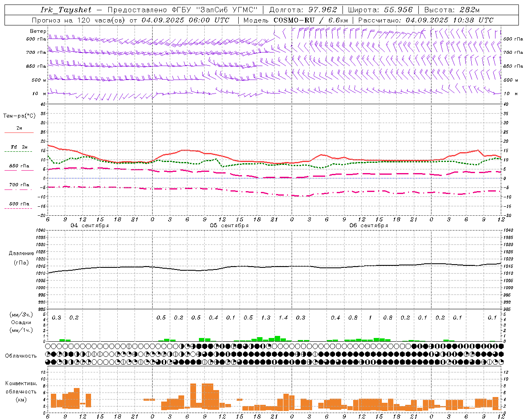Screen dimensions: 525x420
Task: Click the 1.3 precipitation value
Action: (x=266, y=317)
